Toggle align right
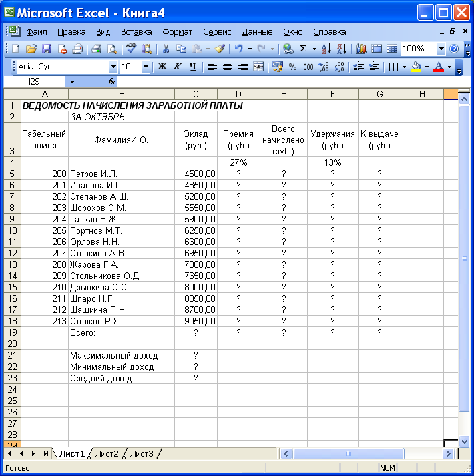Viewport: 474px width, 476px height. 243,67
